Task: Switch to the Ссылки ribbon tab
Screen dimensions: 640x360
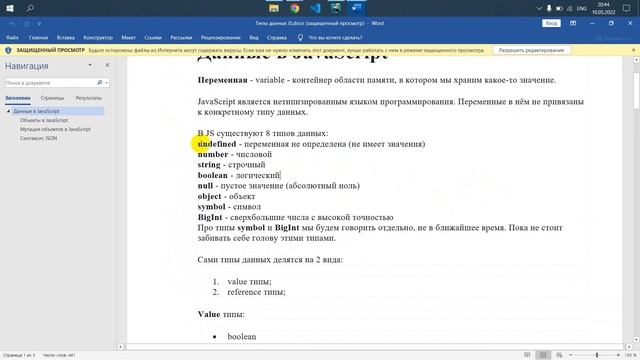Action: [153, 38]
